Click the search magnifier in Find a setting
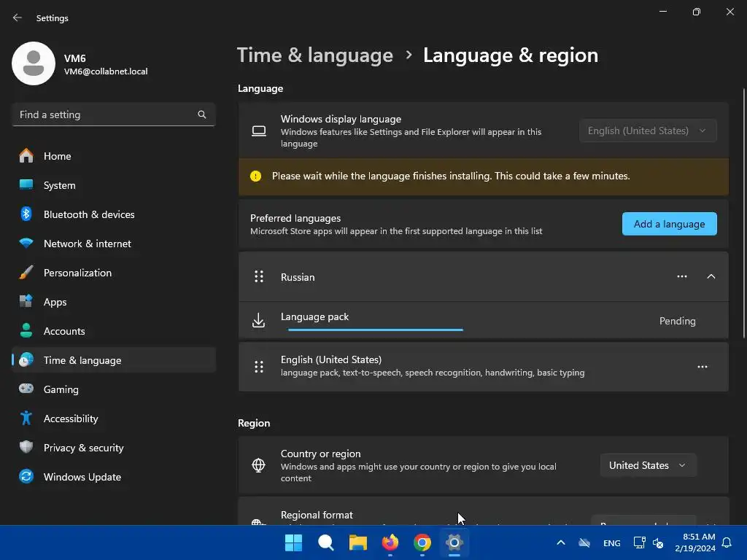The height and width of the screenshot is (560, 747). [x=202, y=114]
